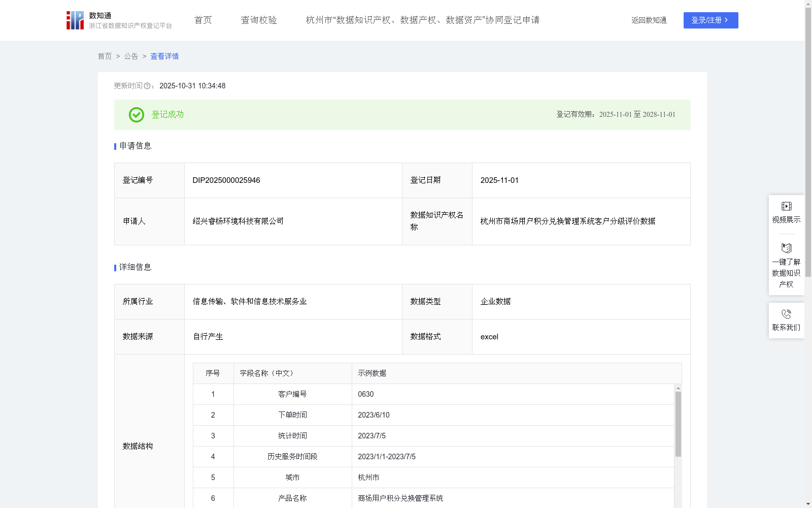Click the table scrollbar up arrow
This screenshot has width=812, height=508.
(678, 388)
